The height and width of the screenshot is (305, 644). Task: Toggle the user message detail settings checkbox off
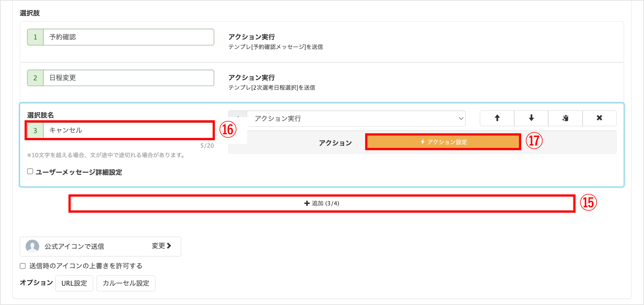coord(30,171)
